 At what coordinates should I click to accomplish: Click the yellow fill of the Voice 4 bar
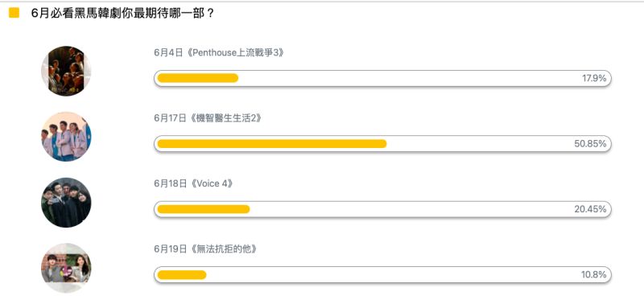coord(204,209)
